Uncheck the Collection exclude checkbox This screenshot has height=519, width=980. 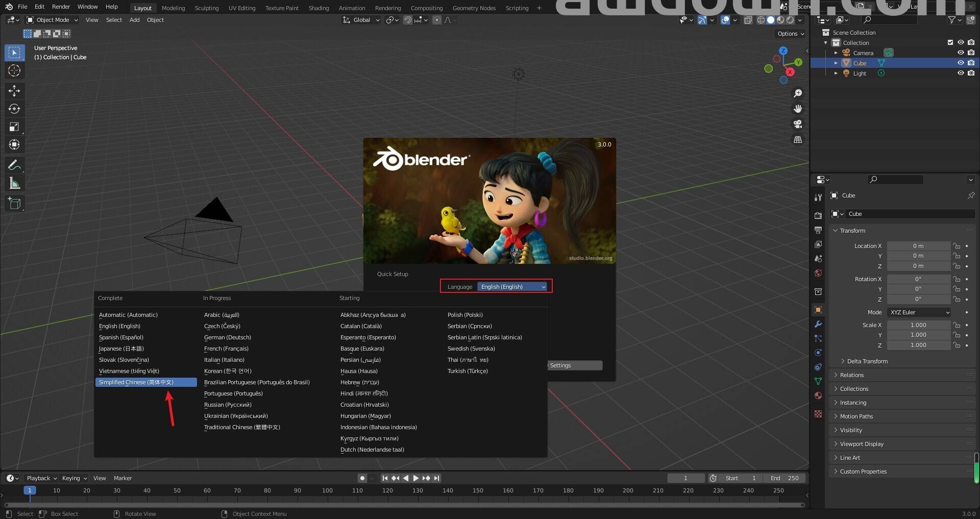pos(950,42)
